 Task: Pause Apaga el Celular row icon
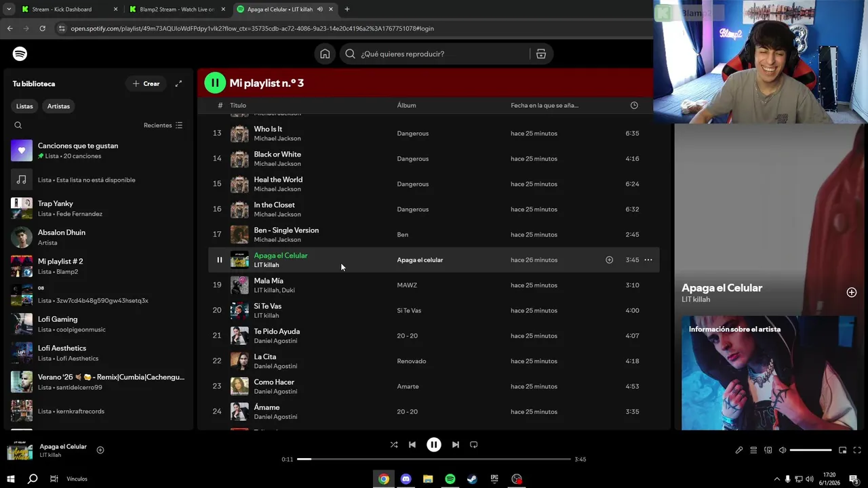pyautogui.click(x=219, y=260)
